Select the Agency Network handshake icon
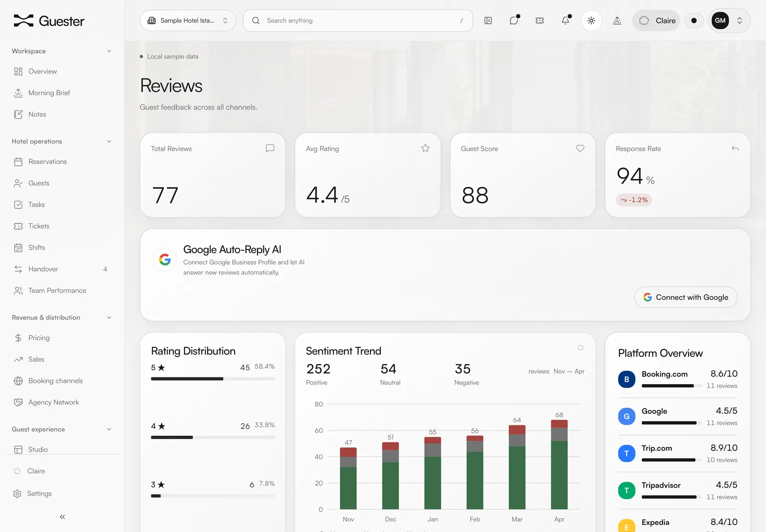The height and width of the screenshot is (532, 766). point(18,402)
